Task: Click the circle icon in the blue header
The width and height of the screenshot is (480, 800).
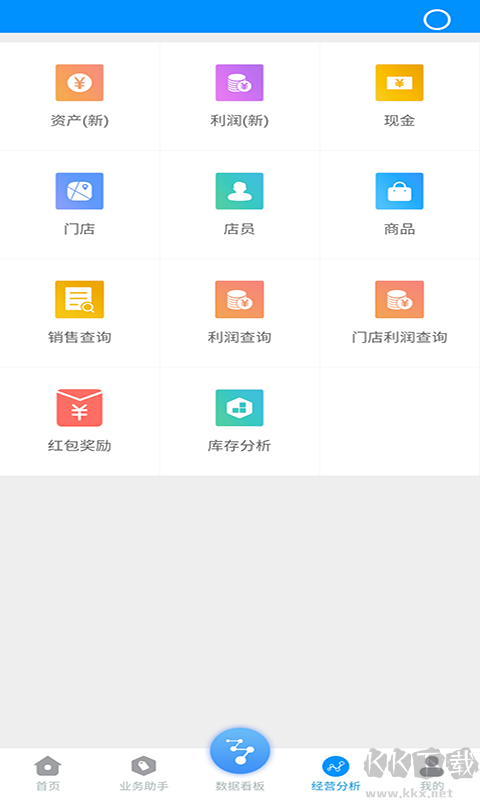Action: click(x=437, y=20)
